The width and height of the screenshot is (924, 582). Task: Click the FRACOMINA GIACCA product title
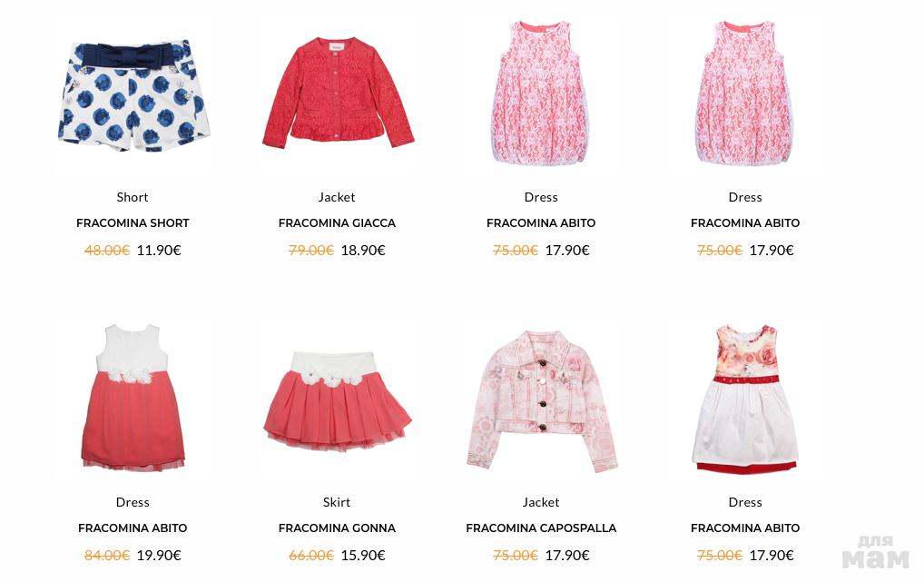(337, 223)
